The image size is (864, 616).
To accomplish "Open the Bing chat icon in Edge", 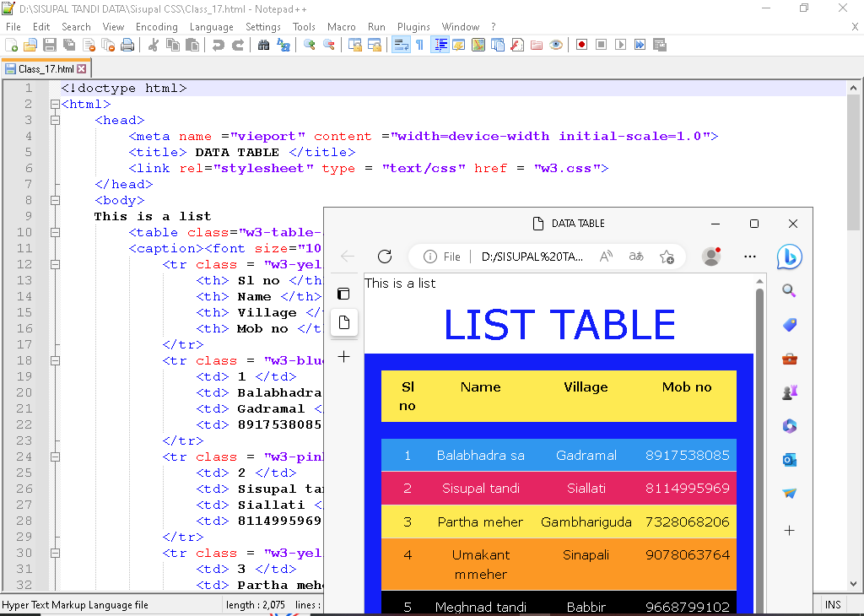I will (x=789, y=257).
